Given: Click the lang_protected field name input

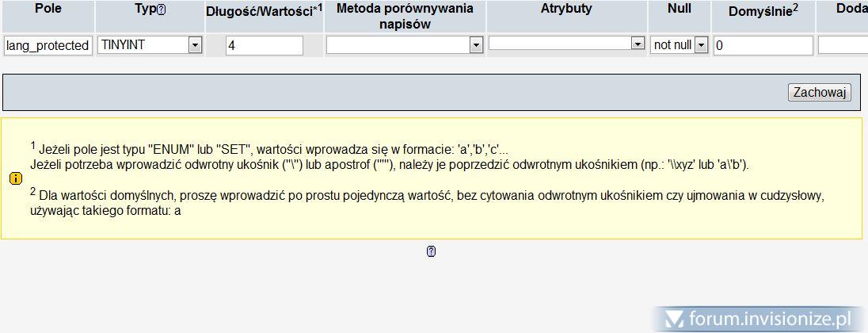Looking at the screenshot, I should point(48,45).
